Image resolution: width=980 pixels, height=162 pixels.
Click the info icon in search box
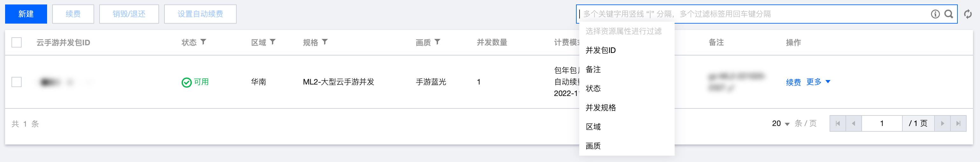[935, 14]
